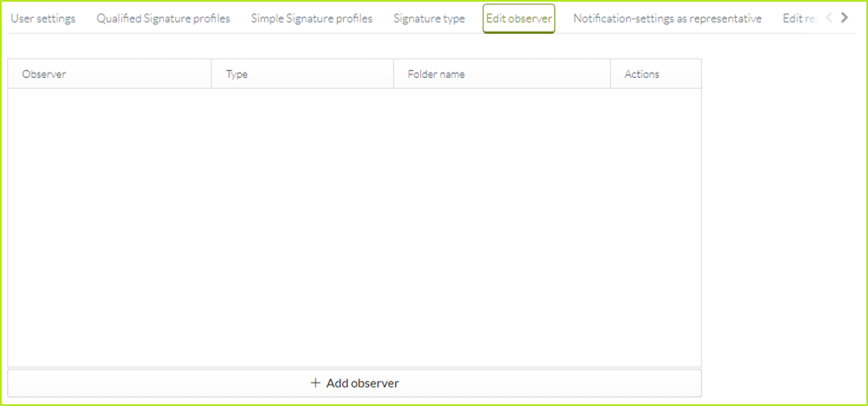Click the empty observer table body
The width and height of the screenshot is (868, 406).
pos(355,227)
